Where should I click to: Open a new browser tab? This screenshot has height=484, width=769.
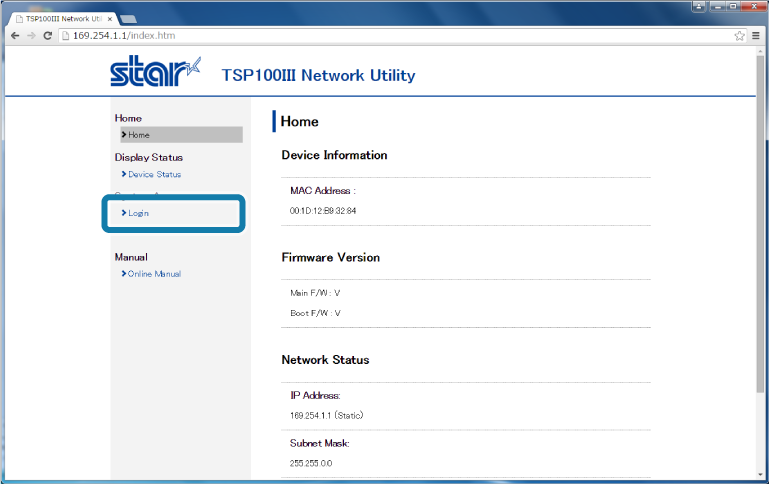(x=128, y=19)
